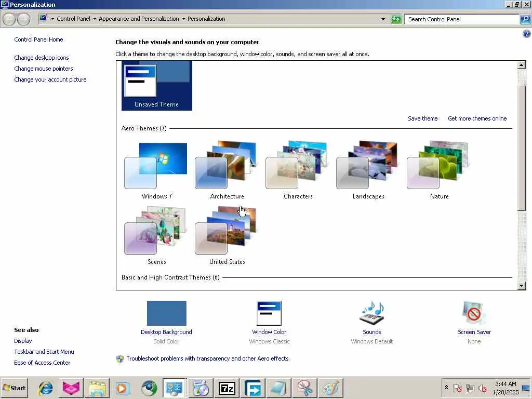Image resolution: width=532 pixels, height=399 pixels.
Task: Click Personalization control panel taskbar button
Action: click(x=175, y=388)
